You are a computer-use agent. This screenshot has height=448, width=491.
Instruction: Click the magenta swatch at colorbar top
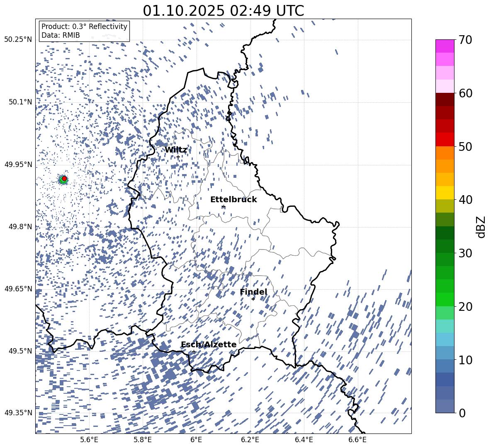point(445,46)
